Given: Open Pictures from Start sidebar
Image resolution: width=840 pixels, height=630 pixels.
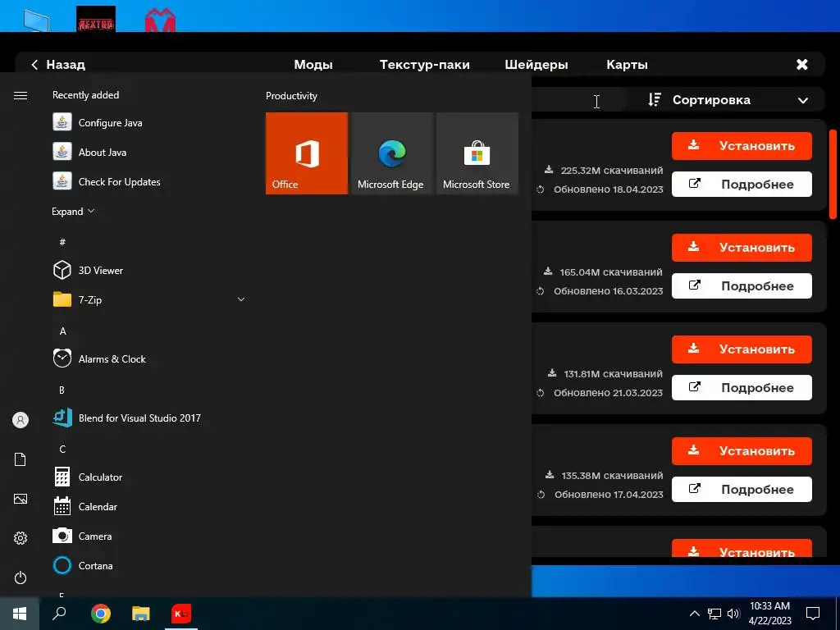Looking at the screenshot, I should tap(21, 499).
